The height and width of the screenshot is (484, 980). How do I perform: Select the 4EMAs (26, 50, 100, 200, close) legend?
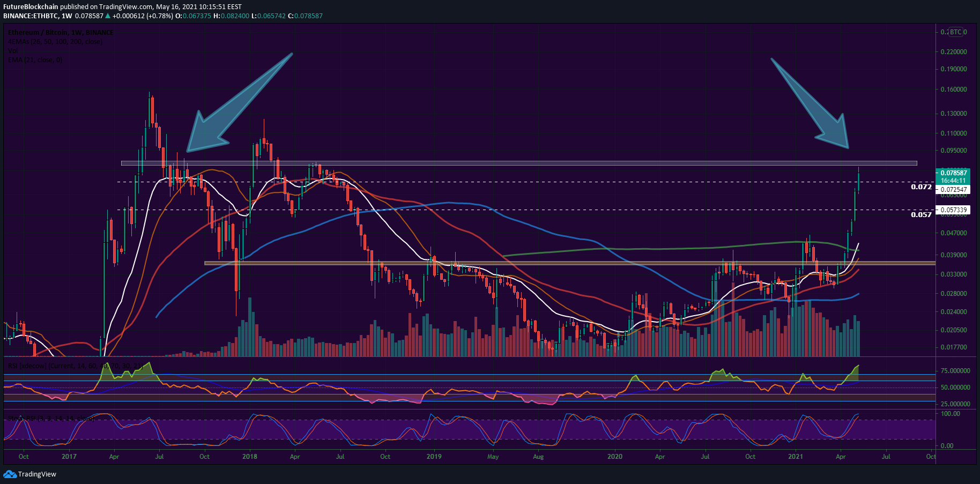click(x=55, y=42)
